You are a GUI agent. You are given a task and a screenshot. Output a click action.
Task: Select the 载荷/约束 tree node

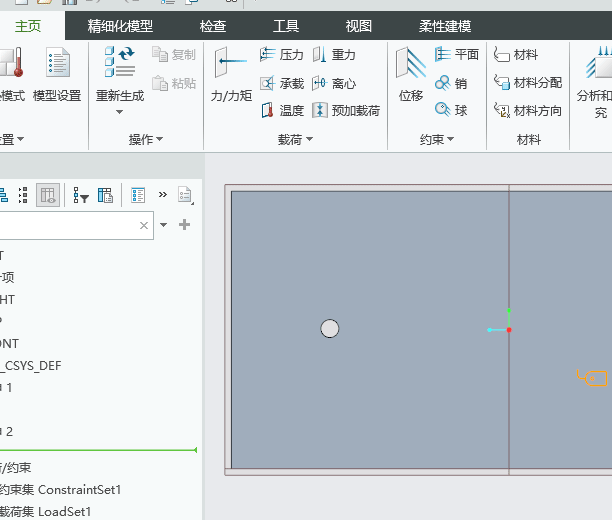coord(16,468)
